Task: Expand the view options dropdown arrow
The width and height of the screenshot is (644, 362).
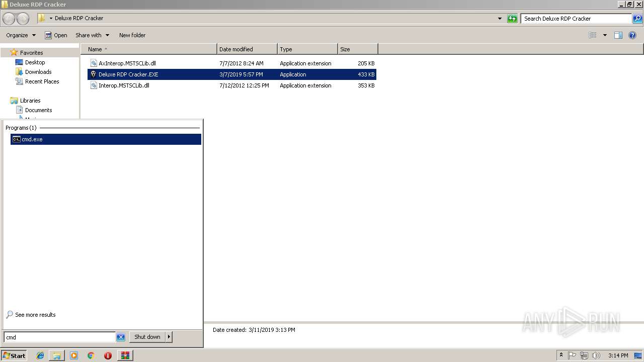Action: click(605, 35)
